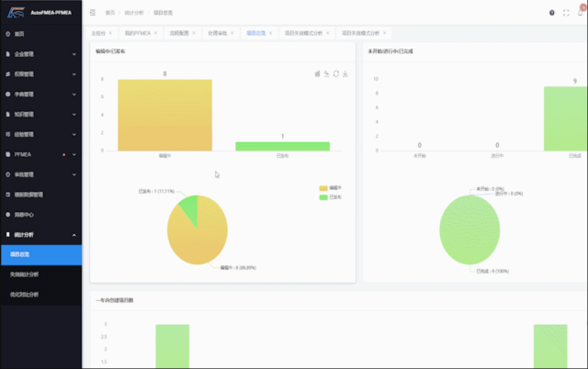Screen dimensions: 588x369
Task: Click the 字典管理 sidebar icon
Action: coord(8,94)
